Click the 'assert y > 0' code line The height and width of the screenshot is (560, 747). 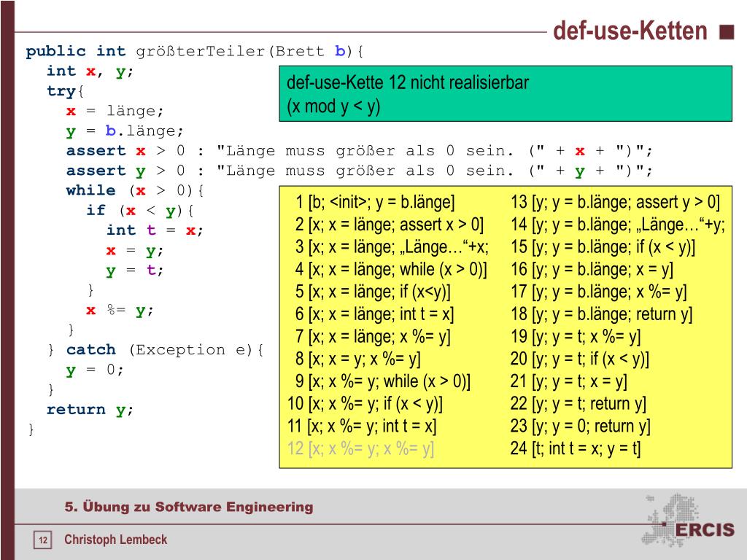[x=359, y=171]
